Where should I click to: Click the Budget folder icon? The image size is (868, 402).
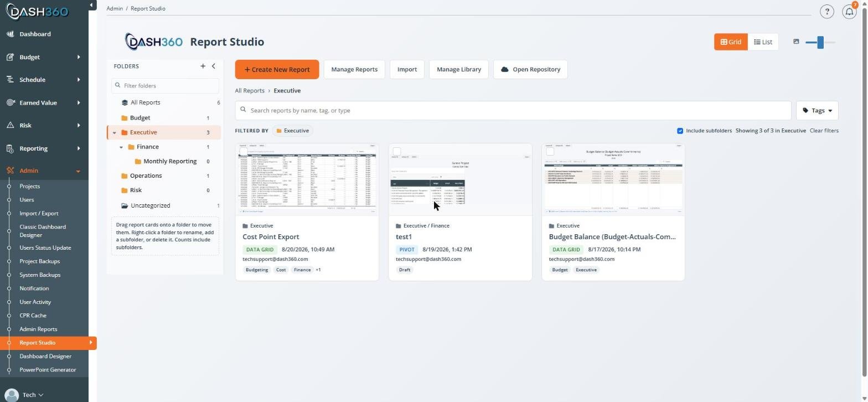click(x=124, y=118)
